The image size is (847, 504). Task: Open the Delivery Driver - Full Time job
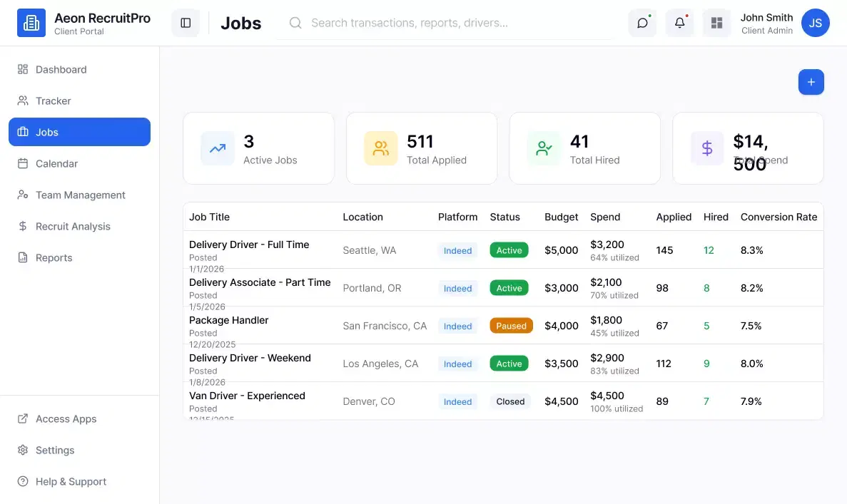coord(249,245)
